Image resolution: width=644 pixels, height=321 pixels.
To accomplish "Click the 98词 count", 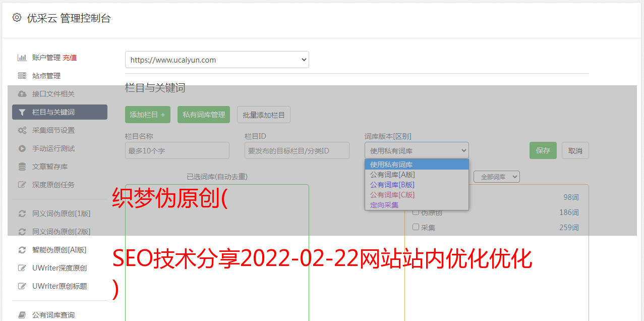I will click(571, 197).
